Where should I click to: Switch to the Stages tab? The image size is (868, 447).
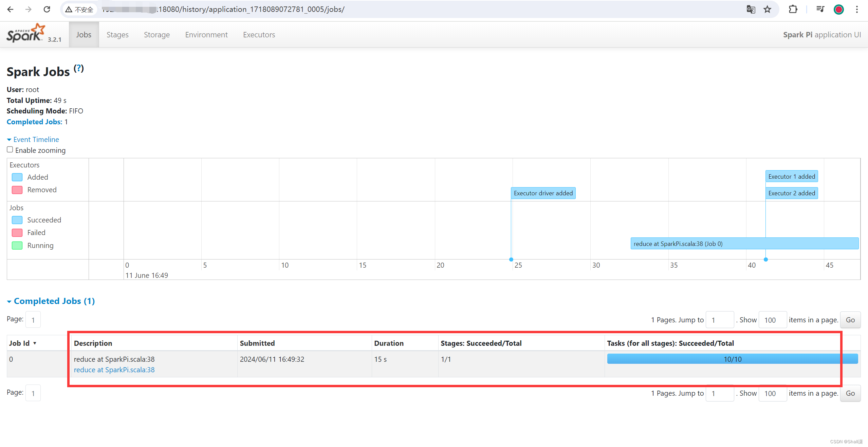point(117,35)
